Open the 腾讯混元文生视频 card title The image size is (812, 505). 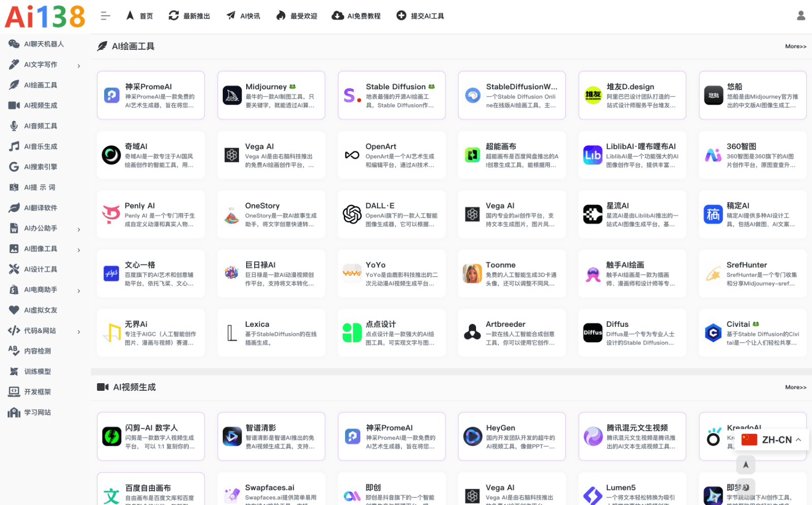(x=637, y=428)
